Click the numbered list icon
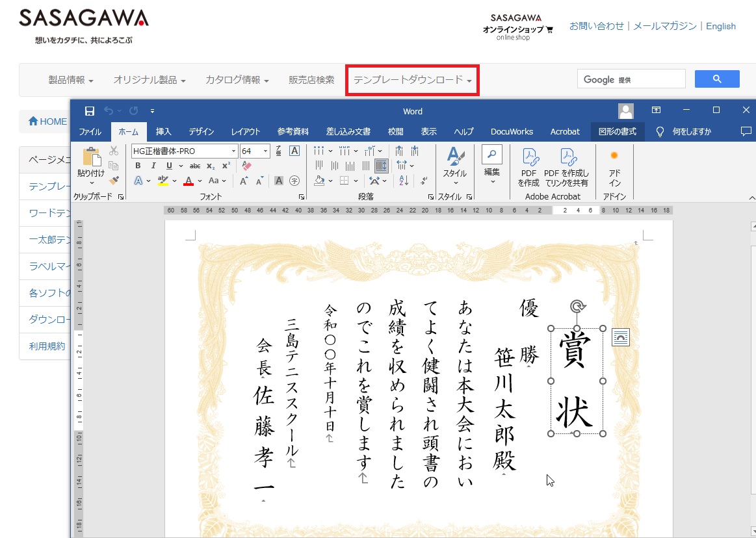This screenshot has width=756, height=538. tap(345, 151)
